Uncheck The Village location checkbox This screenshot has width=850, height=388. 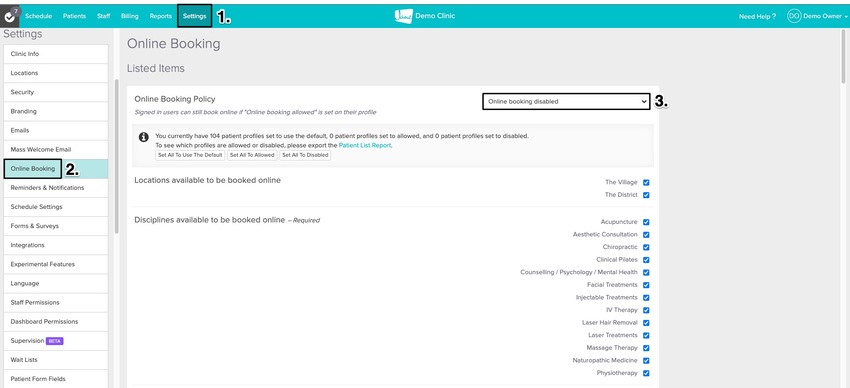646,183
